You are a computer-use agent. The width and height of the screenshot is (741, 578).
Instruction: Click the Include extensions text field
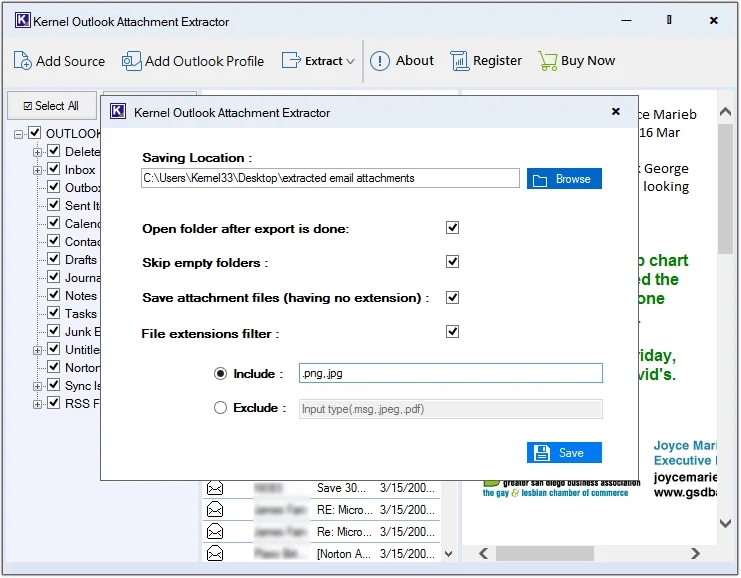pos(450,373)
